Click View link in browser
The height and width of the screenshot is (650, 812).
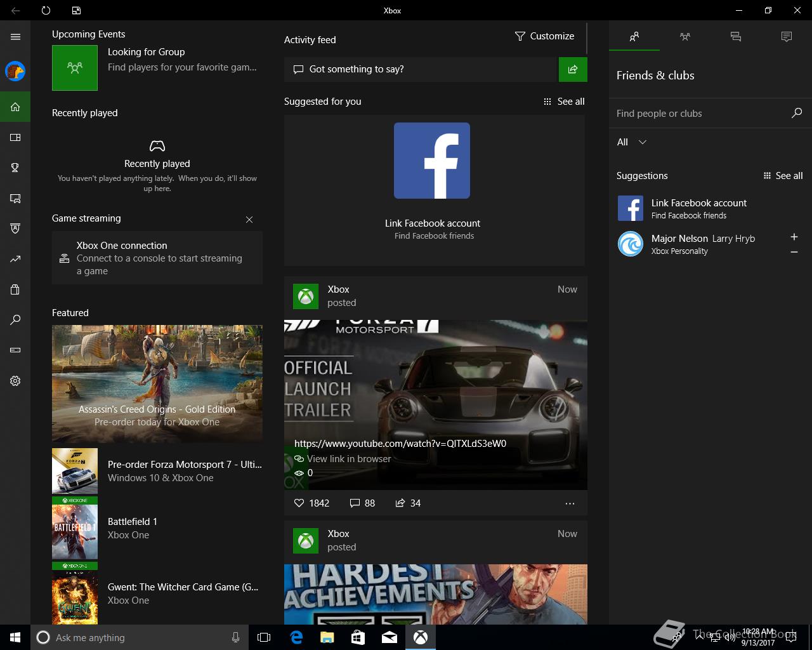(343, 458)
